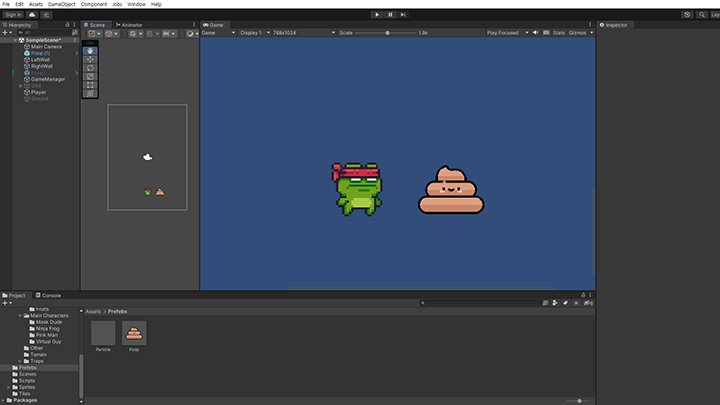The width and height of the screenshot is (720, 405).
Task: Search by label in Project panel
Action: point(566,303)
